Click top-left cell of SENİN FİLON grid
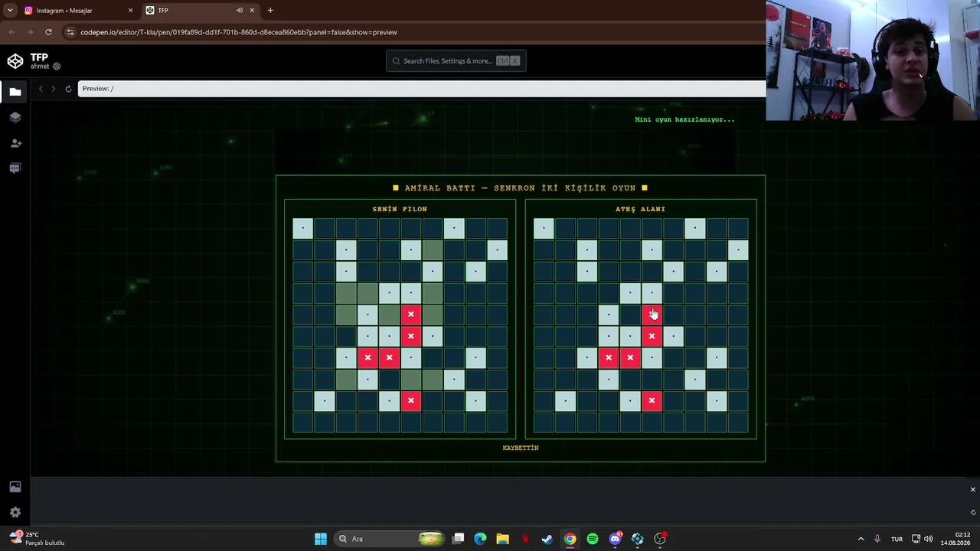The height and width of the screenshot is (551, 980). [x=303, y=228]
